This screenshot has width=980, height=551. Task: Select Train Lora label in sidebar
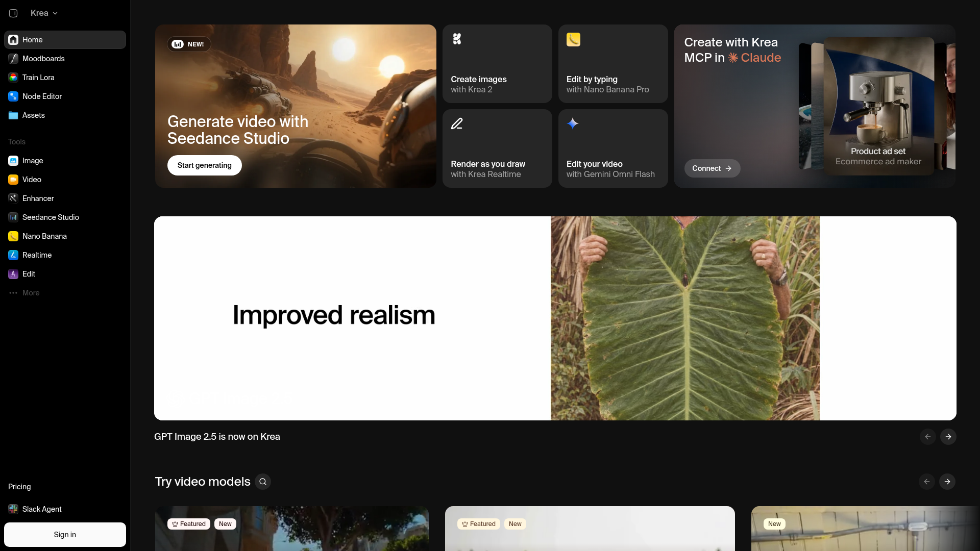[x=38, y=78]
